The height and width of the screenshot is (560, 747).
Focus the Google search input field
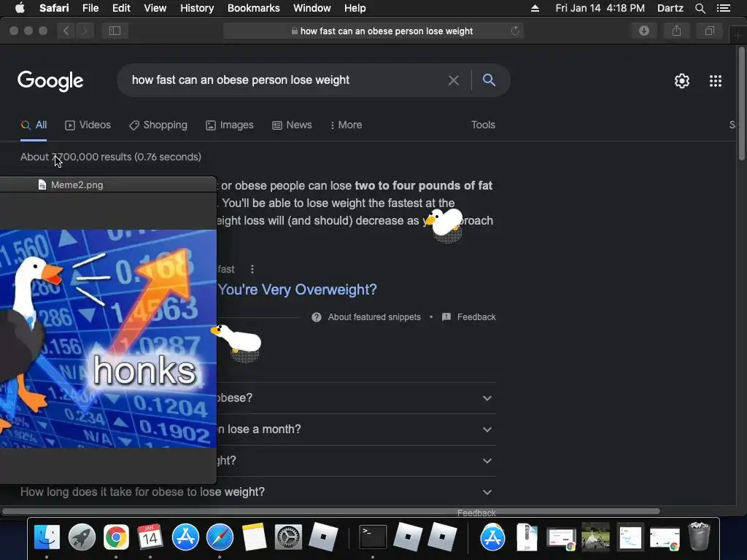coord(286,80)
